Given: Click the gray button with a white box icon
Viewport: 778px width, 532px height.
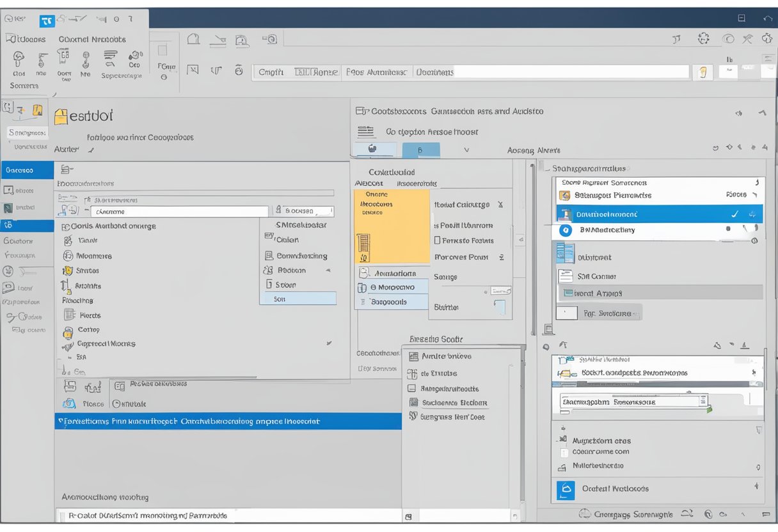Looking at the screenshot, I should [599, 313].
